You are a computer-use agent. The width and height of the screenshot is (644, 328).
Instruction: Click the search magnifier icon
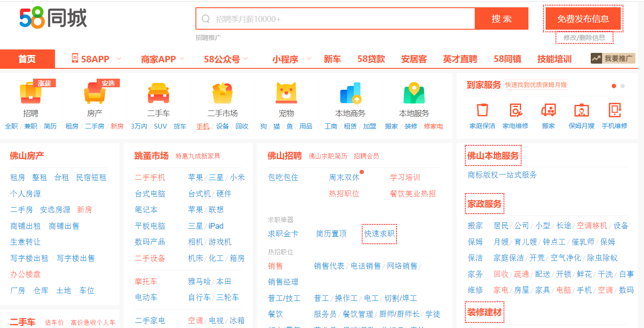[206, 19]
